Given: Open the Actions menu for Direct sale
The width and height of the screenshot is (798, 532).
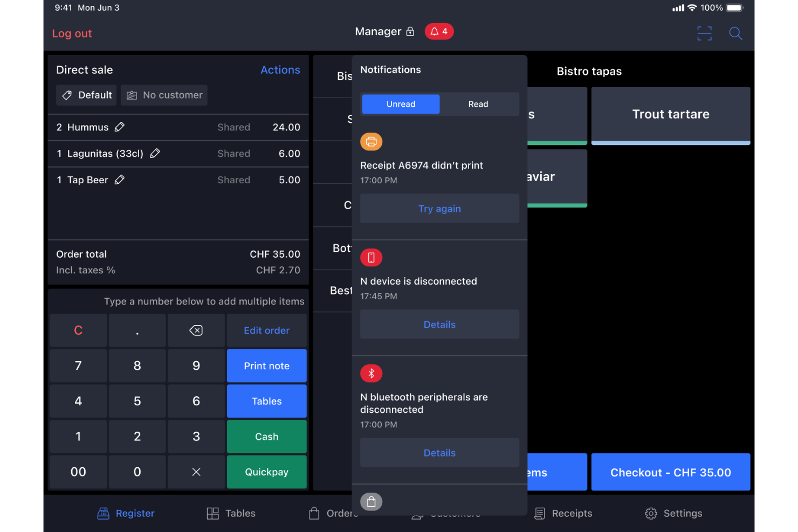Looking at the screenshot, I should click(x=280, y=70).
